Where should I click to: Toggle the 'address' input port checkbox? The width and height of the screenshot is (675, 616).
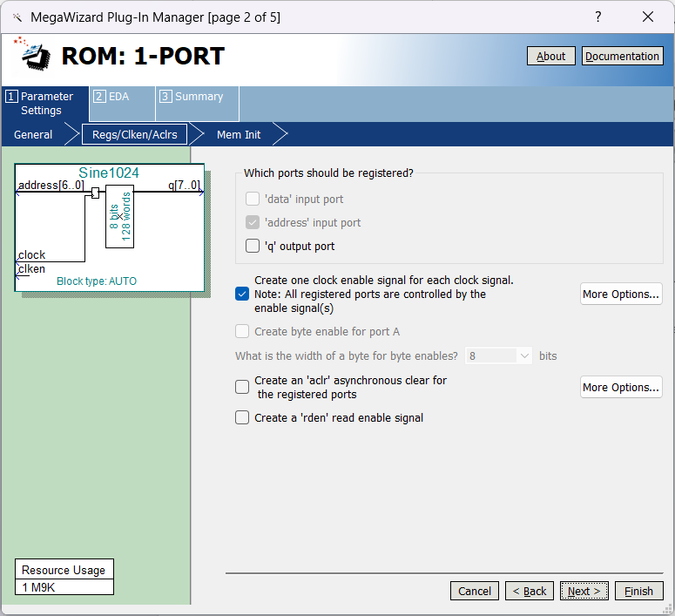tap(253, 223)
